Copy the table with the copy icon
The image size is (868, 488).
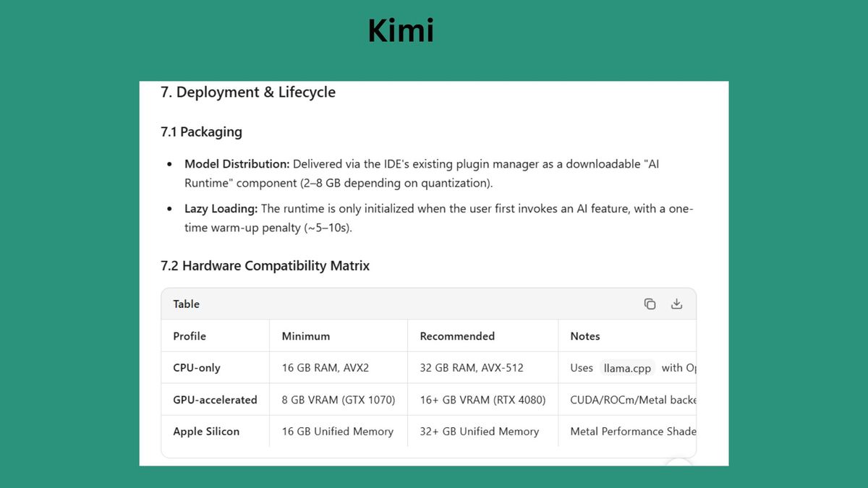(x=650, y=304)
